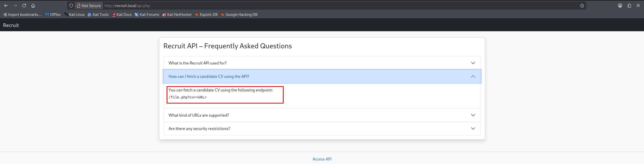Screen dimensions: 644x164
Task: Open the Kali Tools bookmark
Action: pos(98,15)
